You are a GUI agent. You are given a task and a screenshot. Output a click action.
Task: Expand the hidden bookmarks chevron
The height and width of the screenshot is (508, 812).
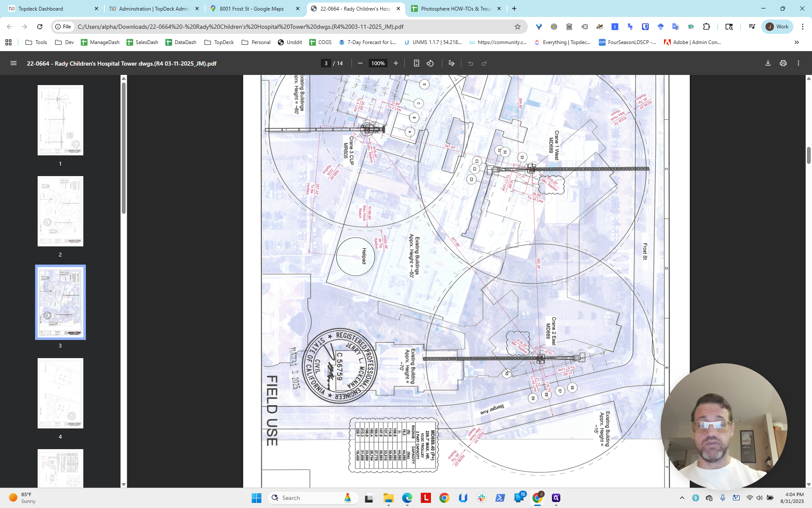(x=797, y=42)
